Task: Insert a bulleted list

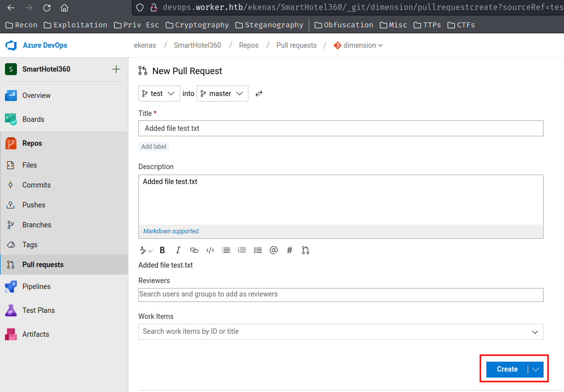Action: click(226, 250)
